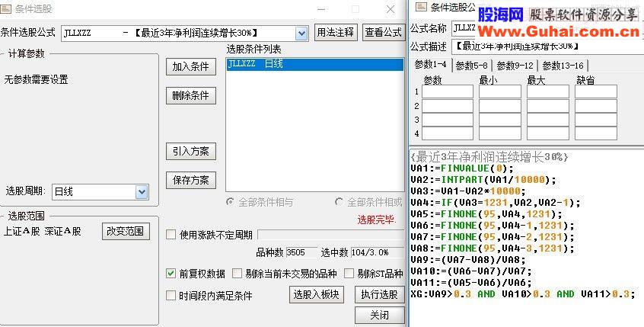This screenshot has width=644, height=327.
Task: Click the XG formula output line
Action: 523,294
